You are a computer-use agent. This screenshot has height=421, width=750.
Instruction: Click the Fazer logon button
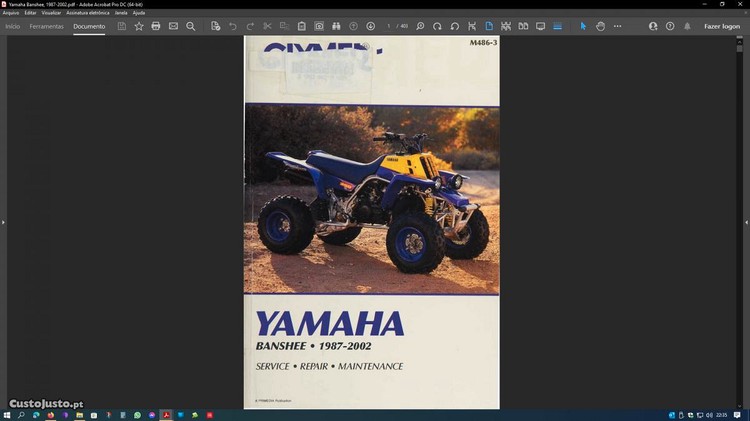coord(721,26)
